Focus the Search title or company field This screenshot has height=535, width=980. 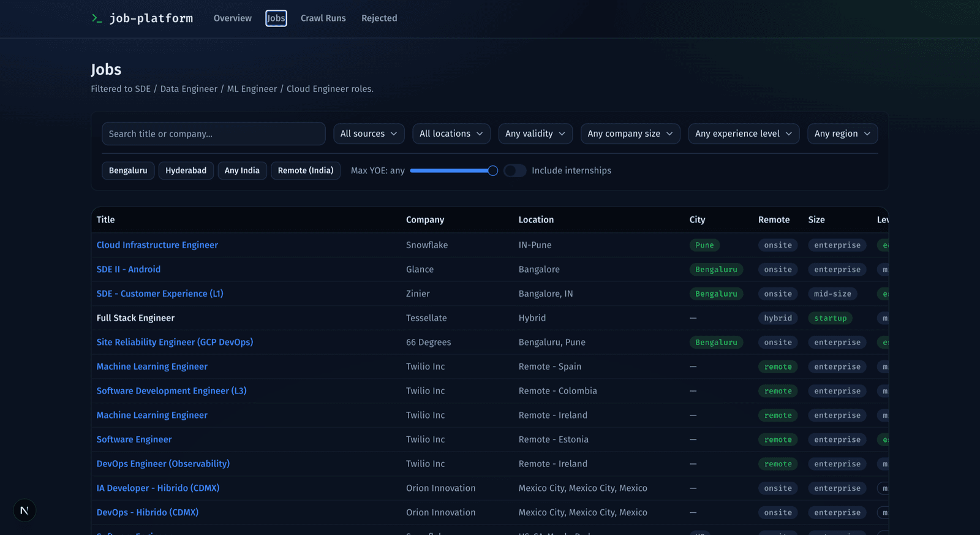point(214,134)
